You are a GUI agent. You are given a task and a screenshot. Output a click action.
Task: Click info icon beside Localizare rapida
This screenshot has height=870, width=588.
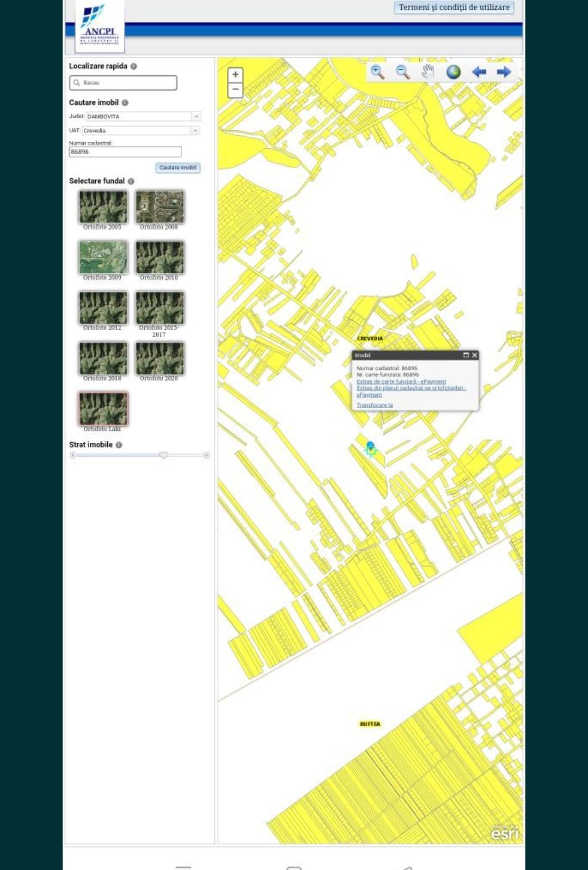(x=133, y=66)
